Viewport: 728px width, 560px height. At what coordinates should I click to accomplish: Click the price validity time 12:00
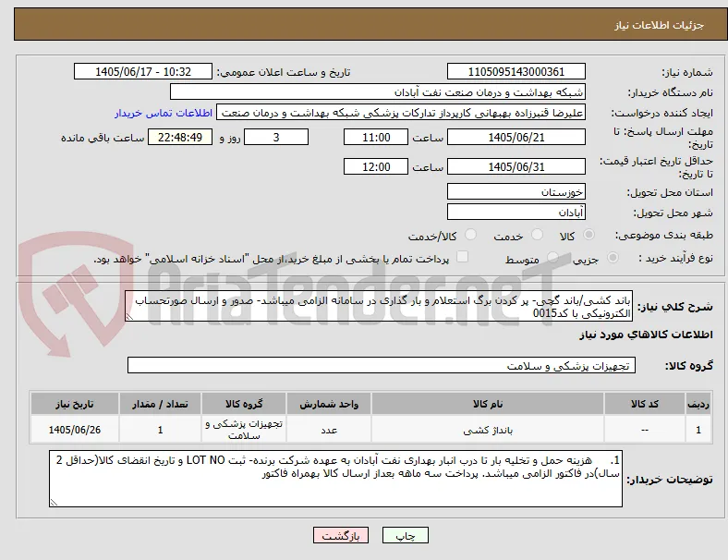click(x=376, y=166)
